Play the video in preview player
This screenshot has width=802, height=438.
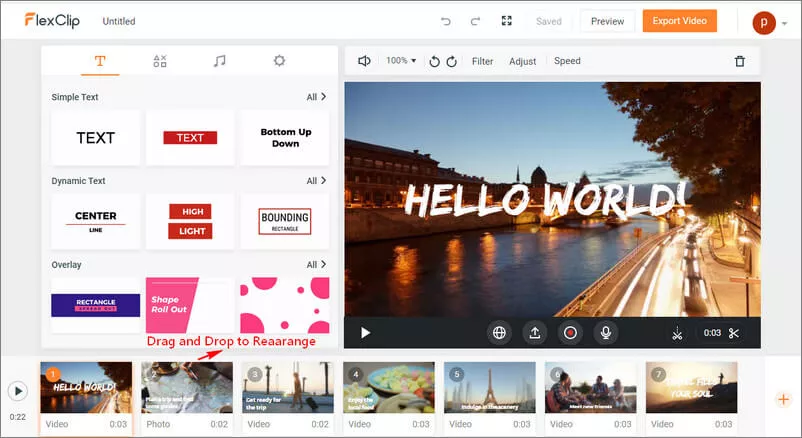pyautogui.click(x=365, y=333)
